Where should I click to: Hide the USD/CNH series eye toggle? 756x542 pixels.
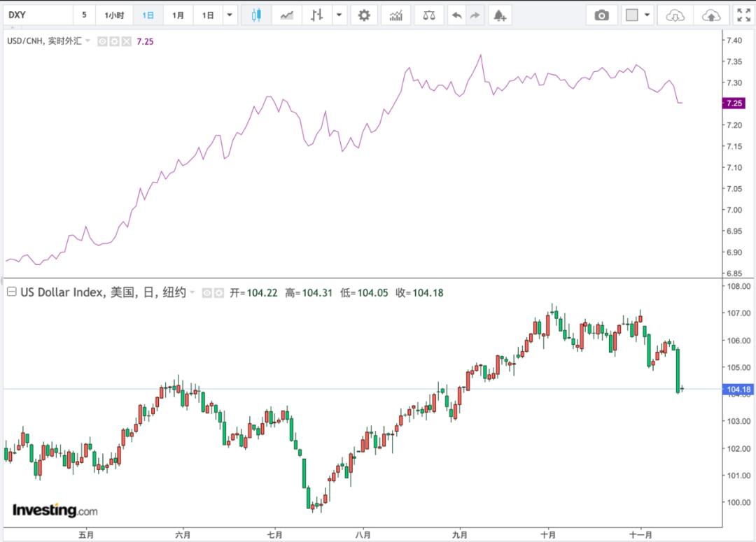(102, 41)
